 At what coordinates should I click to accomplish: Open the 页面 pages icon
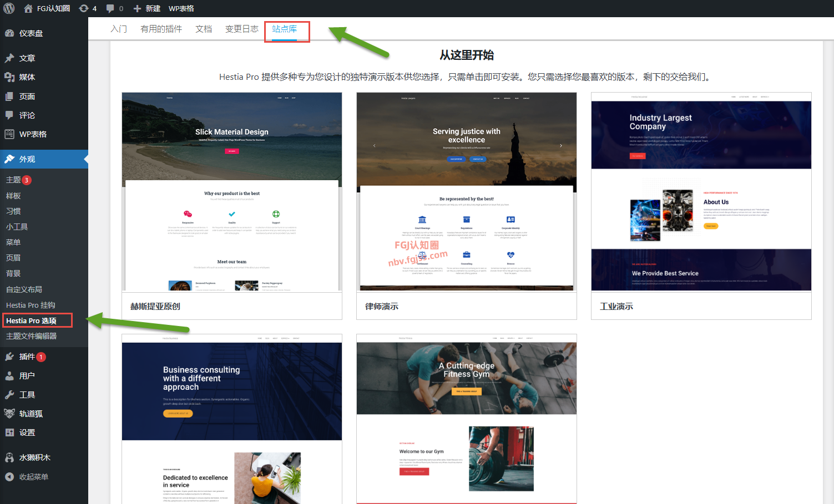click(x=9, y=96)
